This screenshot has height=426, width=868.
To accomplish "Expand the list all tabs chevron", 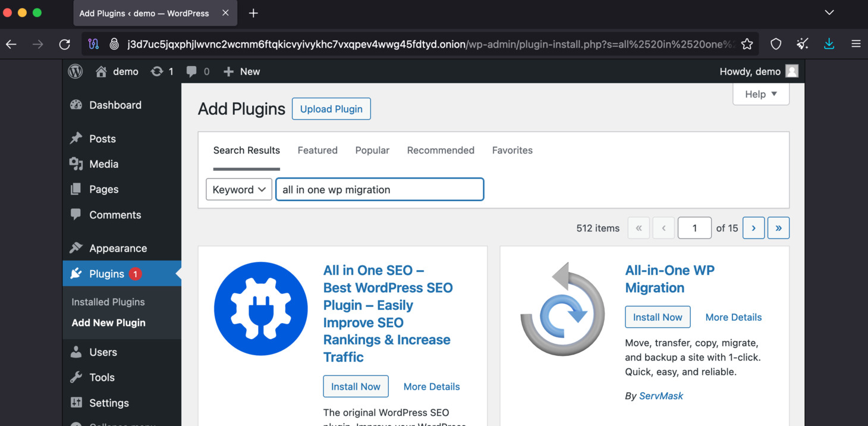I will (x=829, y=13).
